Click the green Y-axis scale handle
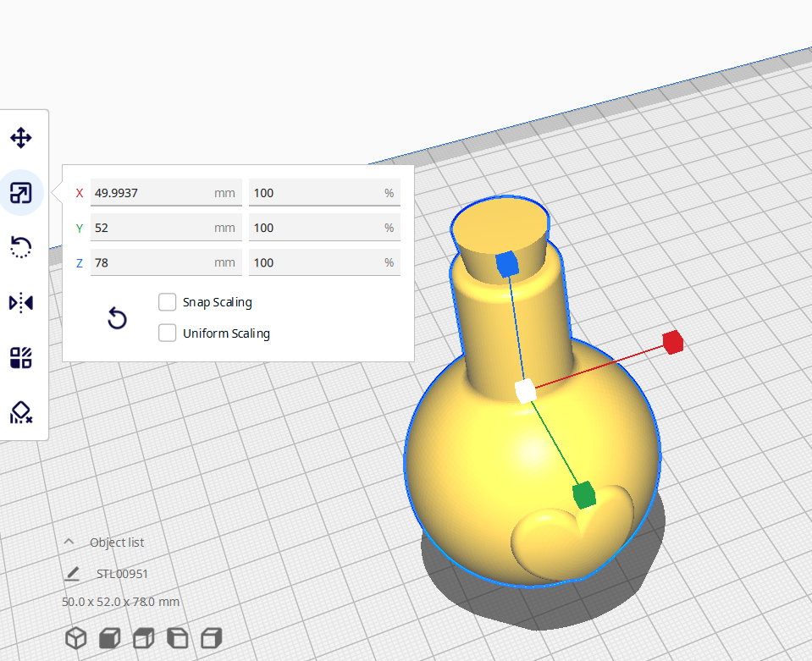 tap(583, 494)
